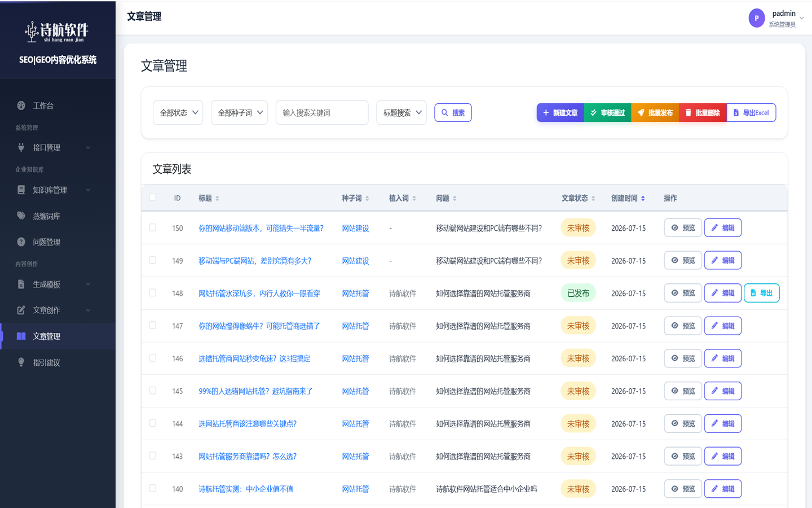The width and height of the screenshot is (812, 508).
Task: Click the 导出Excel button
Action: 751,113
